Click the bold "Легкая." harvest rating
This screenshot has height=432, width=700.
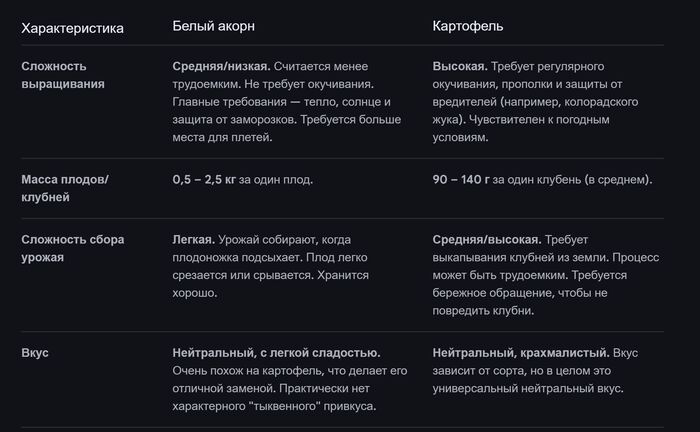[x=193, y=240]
